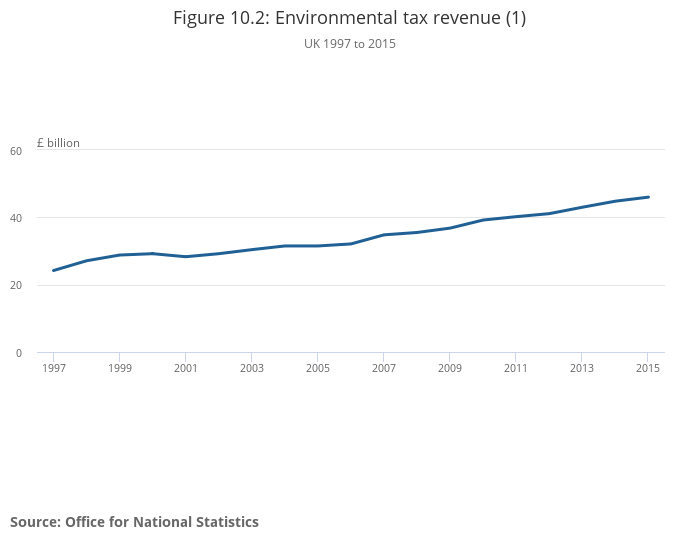This screenshot has width=700, height=549.
Task: Click the 0 label on the y-axis
Action: [x=18, y=353]
